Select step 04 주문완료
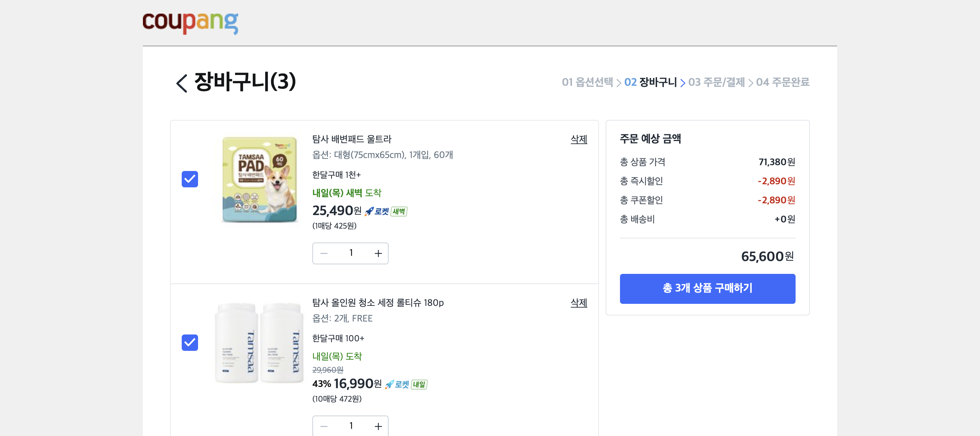980x436 pixels. point(783,82)
